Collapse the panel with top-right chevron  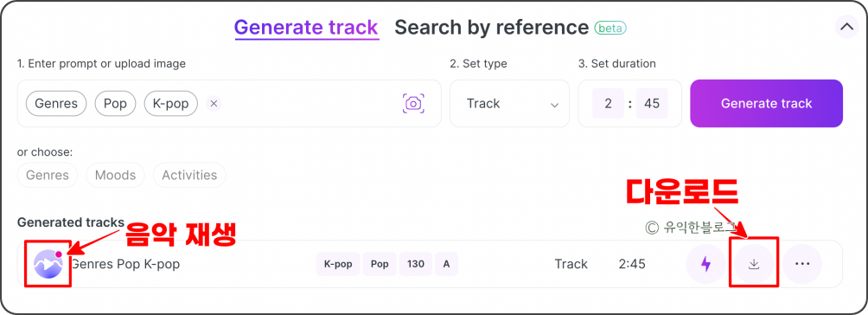pos(846,27)
